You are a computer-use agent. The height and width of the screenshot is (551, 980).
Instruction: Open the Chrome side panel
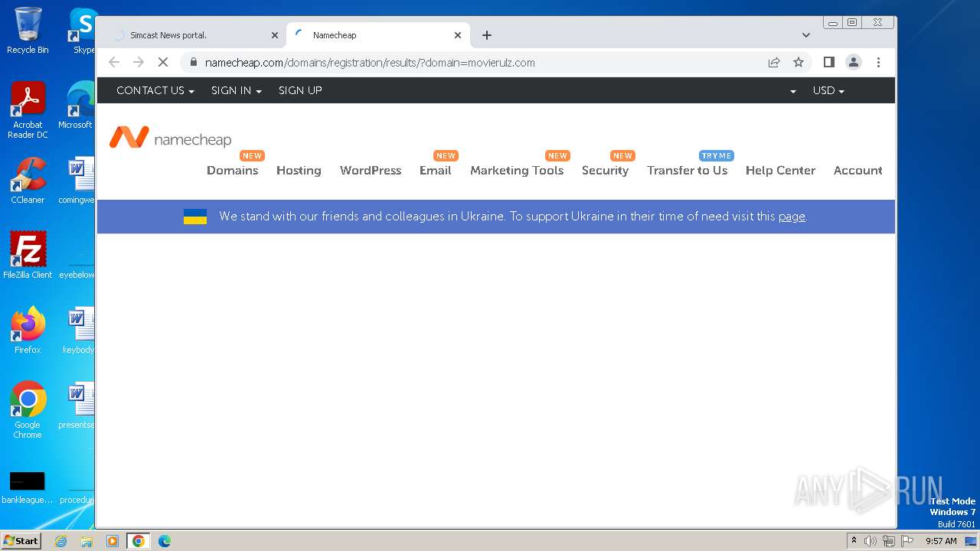828,63
